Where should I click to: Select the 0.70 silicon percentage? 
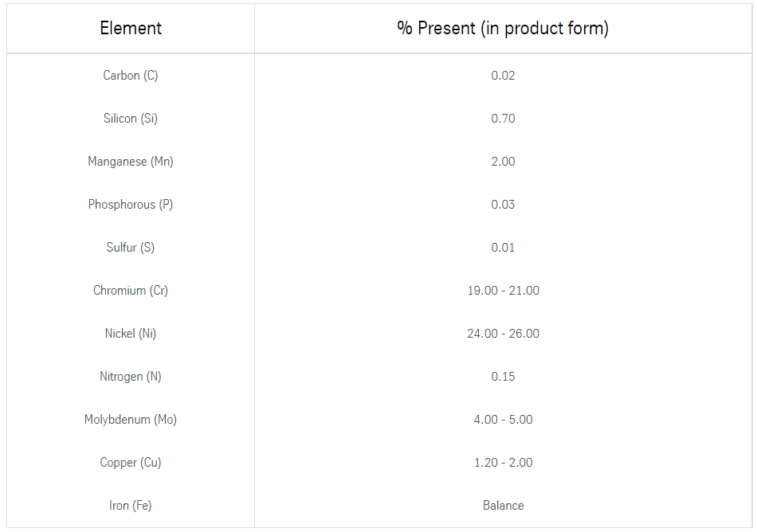pos(503,119)
